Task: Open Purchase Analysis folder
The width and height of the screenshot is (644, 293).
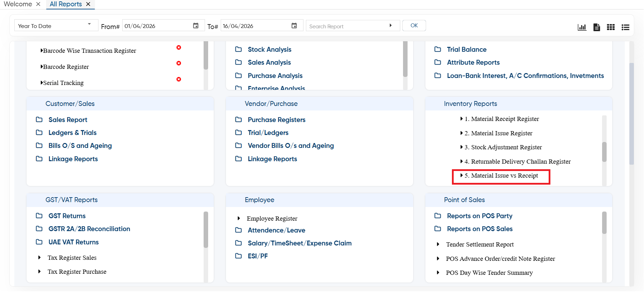Action: pyautogui.click(x=275, y=76)
